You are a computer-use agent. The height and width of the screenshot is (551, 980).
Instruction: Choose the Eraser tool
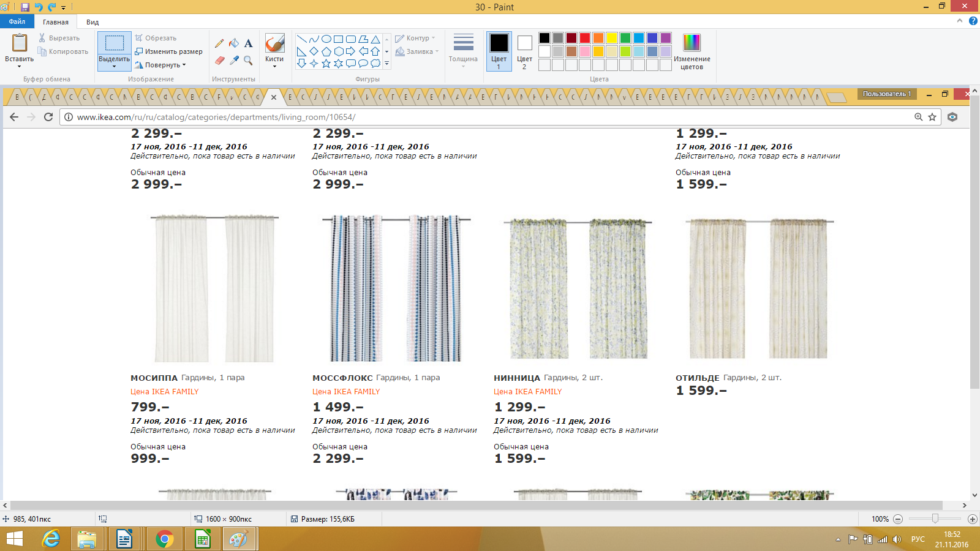click(x=219, y=60)
